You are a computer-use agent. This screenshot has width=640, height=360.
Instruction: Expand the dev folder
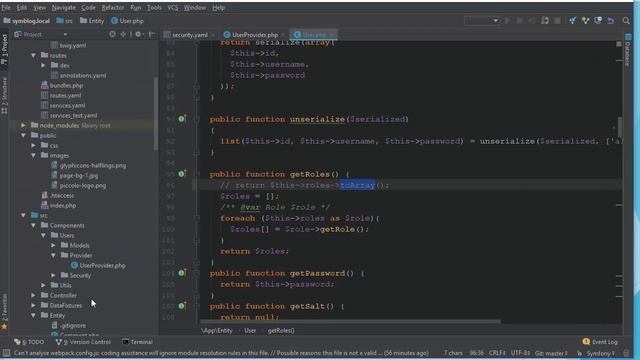[43, 65]
